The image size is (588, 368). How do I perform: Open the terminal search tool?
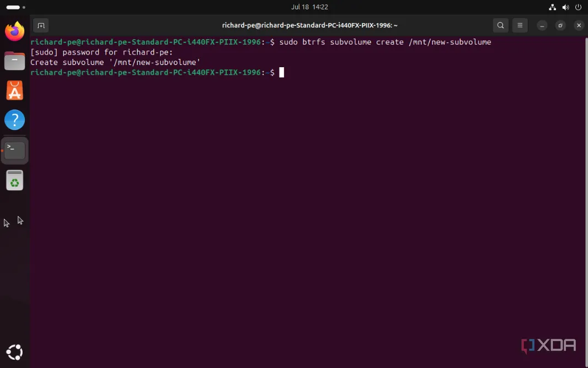(x=500, y=25)
